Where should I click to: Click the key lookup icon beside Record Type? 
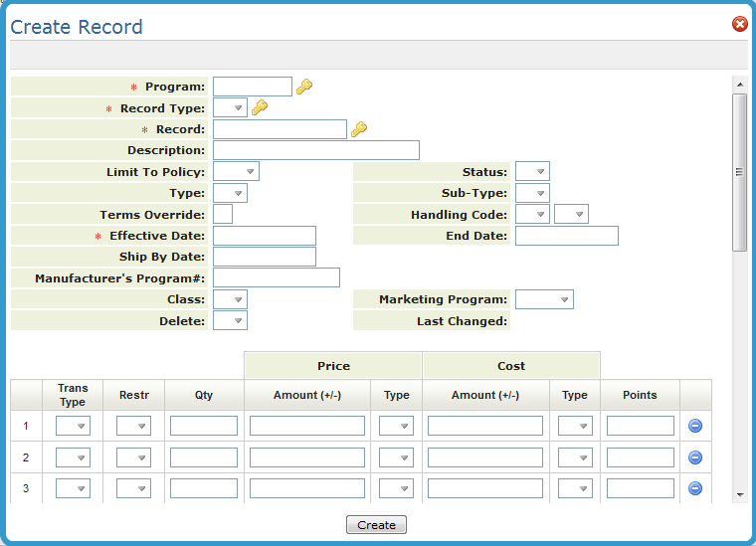click(x=260, y=107)
